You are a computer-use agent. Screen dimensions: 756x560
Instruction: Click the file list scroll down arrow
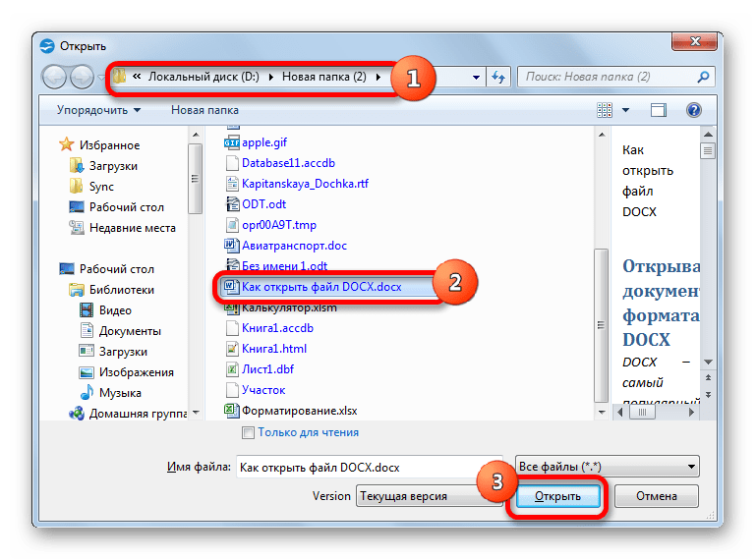point(602,412)
